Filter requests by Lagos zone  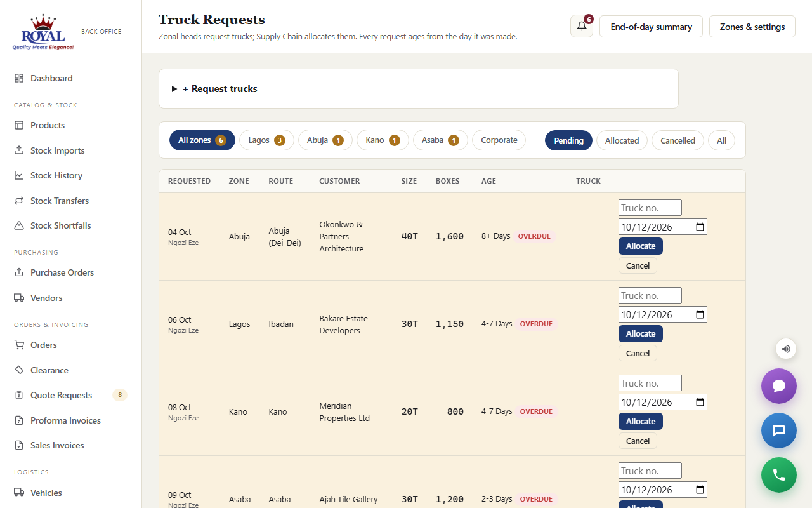tap(266, 140)
